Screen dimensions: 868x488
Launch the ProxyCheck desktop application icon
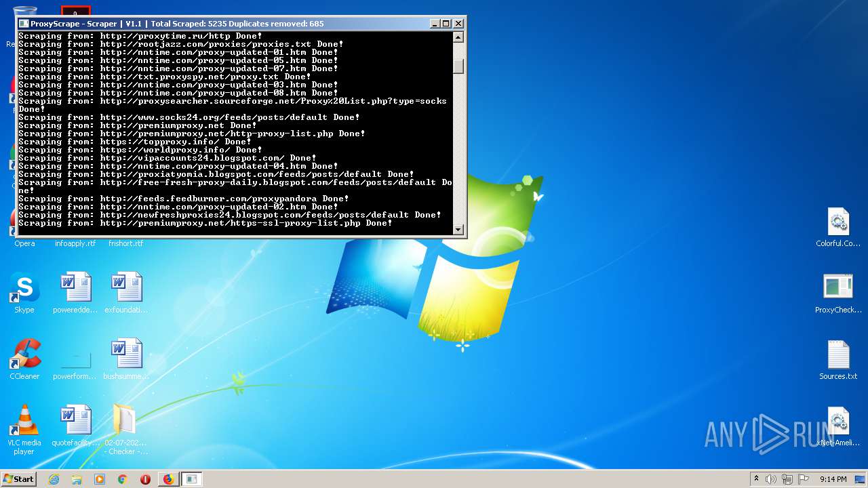[838, 293]
